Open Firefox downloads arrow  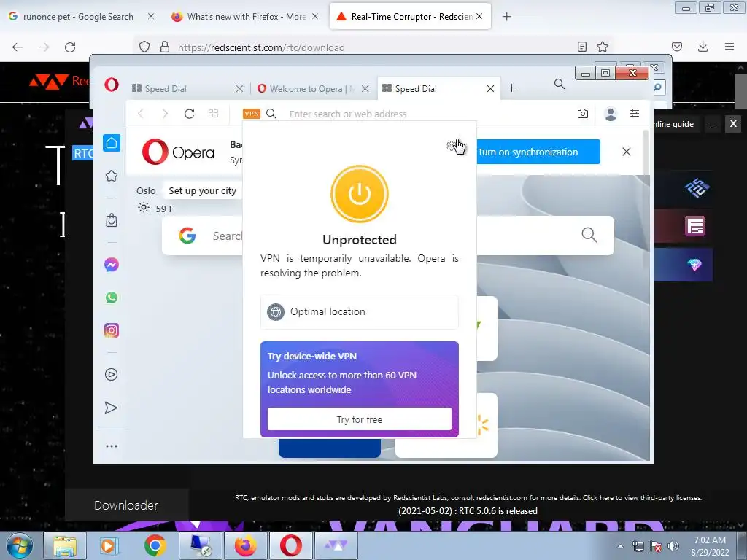point(703,47)
